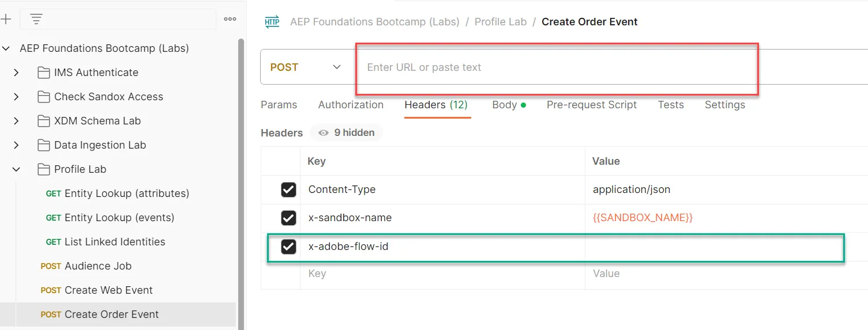Open the POST method dropdown
Screen dimensions: 868x330
pos(306,67)
